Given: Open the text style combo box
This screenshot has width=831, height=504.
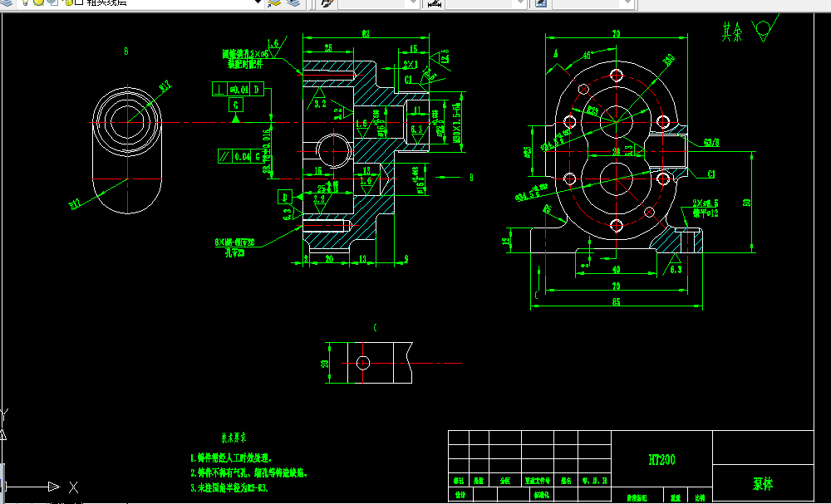Looking at the screenshot, I should 378,3.
